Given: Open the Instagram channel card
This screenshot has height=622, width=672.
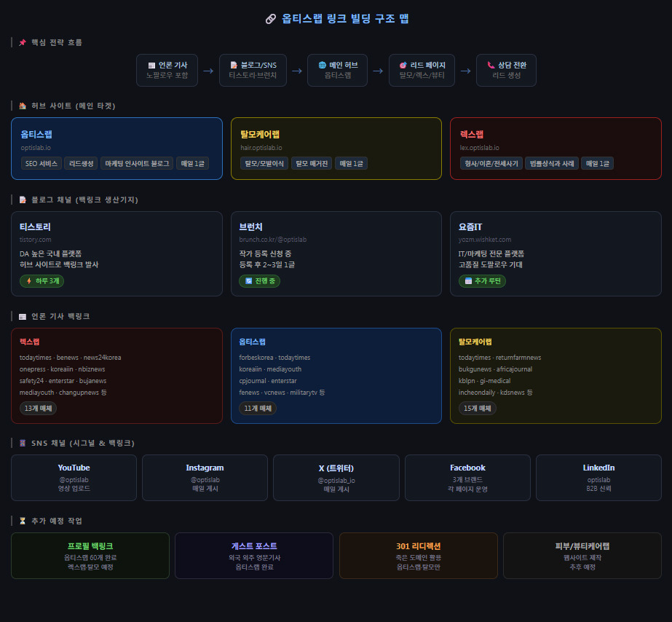Looking at the screenshot, I should (205, 478).
